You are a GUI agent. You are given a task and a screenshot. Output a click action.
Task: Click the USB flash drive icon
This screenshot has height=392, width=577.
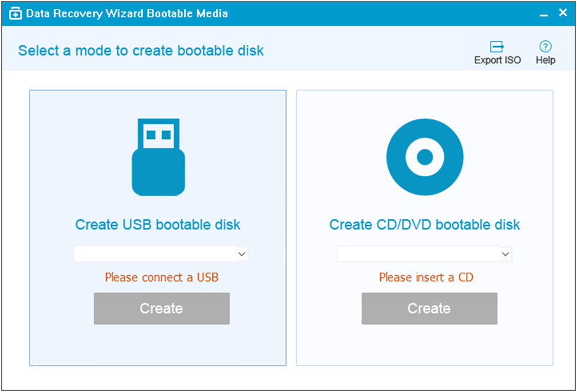tap(158, 157)
